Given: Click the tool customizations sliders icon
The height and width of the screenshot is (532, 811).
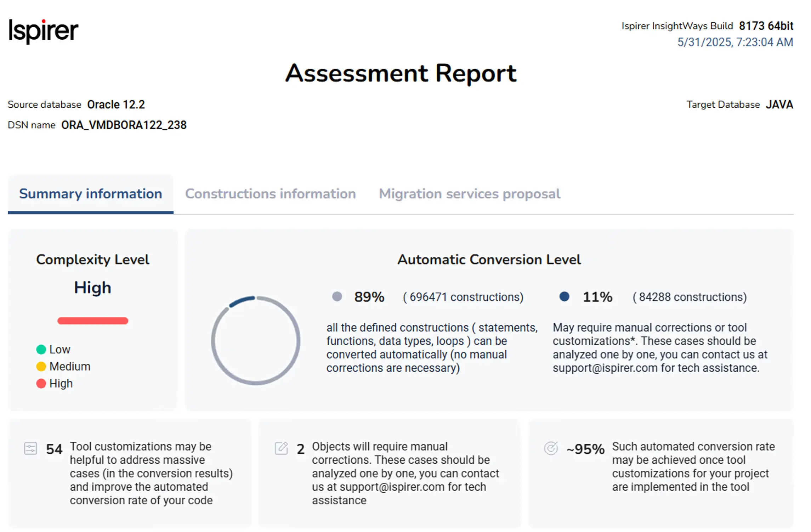Looking at the screenshot, I should (30, 448).
